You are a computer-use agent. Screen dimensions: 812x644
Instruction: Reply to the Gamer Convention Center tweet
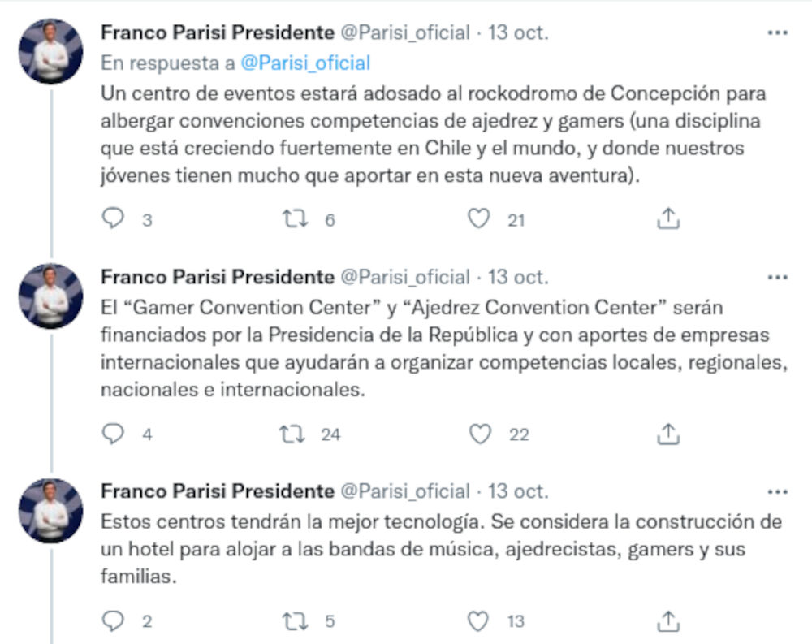114,434
